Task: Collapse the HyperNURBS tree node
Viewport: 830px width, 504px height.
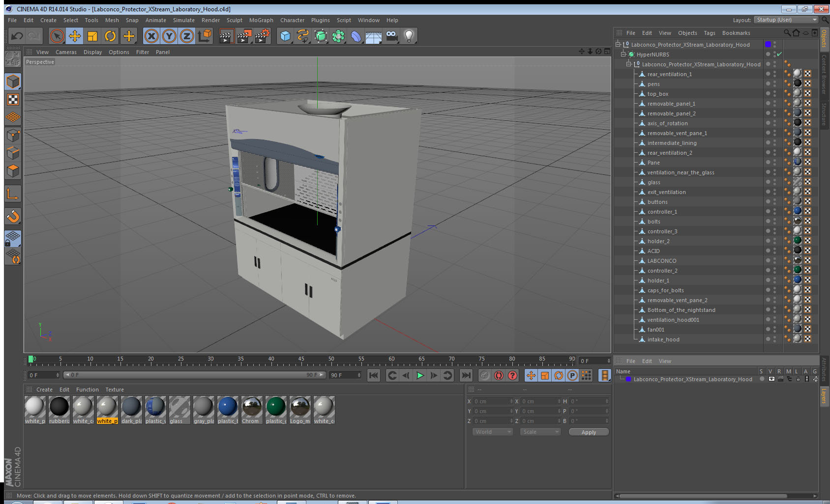Action: coord(623,54)
